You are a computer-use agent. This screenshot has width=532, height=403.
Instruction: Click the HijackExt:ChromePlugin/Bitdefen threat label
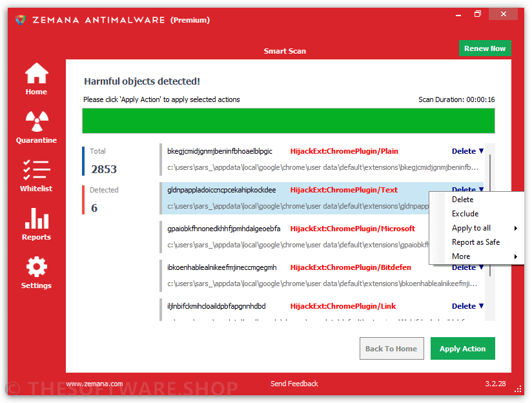pyautogui.click(x=351, y=267)
